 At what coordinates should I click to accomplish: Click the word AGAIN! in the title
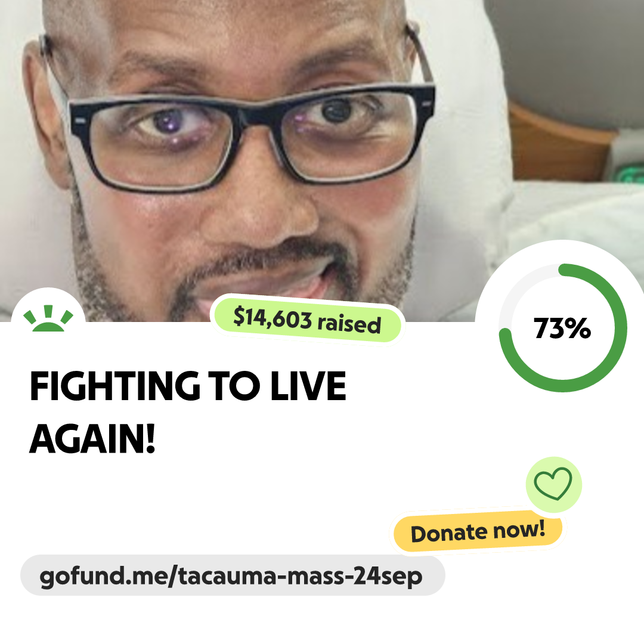point(92,439)
